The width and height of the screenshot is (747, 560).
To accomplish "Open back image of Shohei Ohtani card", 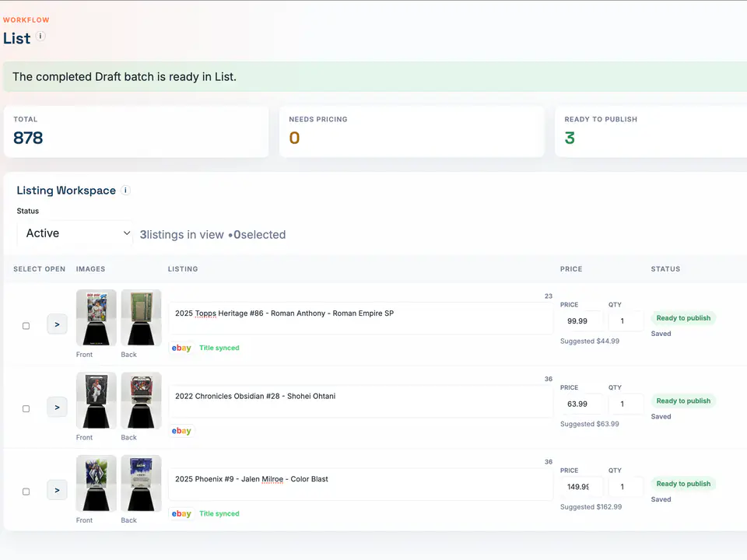I will click(141, 401).
